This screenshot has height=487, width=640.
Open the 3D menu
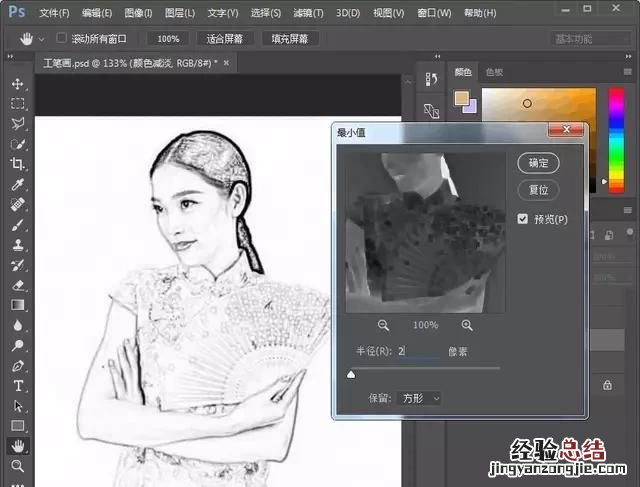[x=348, y=13]
